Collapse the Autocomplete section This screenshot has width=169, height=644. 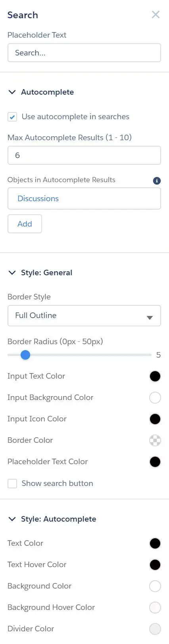coord(12,92)
